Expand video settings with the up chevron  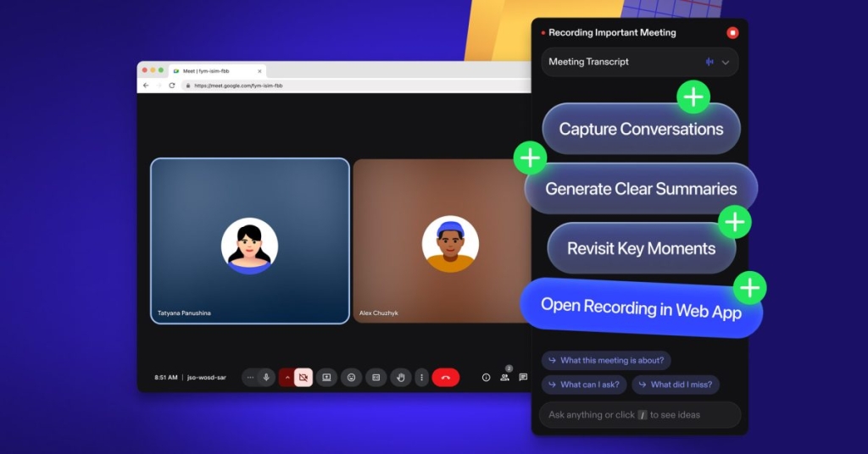(287, 378)
